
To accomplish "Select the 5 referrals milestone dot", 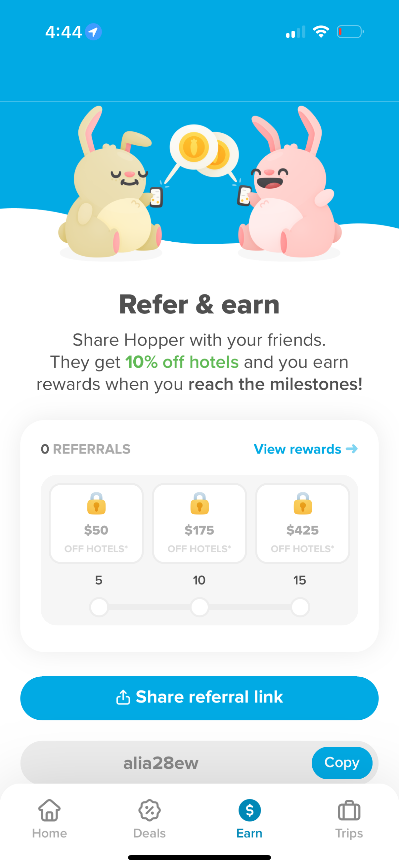I will tap(99, 607).
